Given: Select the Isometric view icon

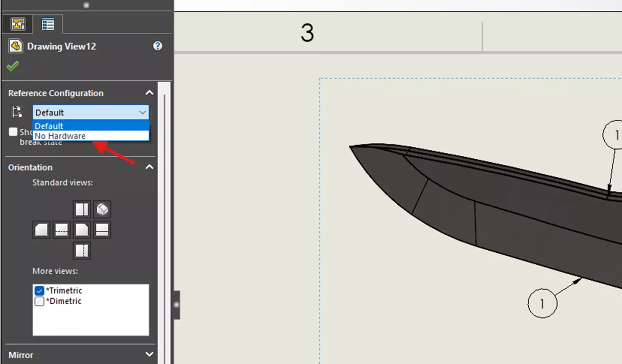Looking at the screenshot, I should click(x=103, y=209).
